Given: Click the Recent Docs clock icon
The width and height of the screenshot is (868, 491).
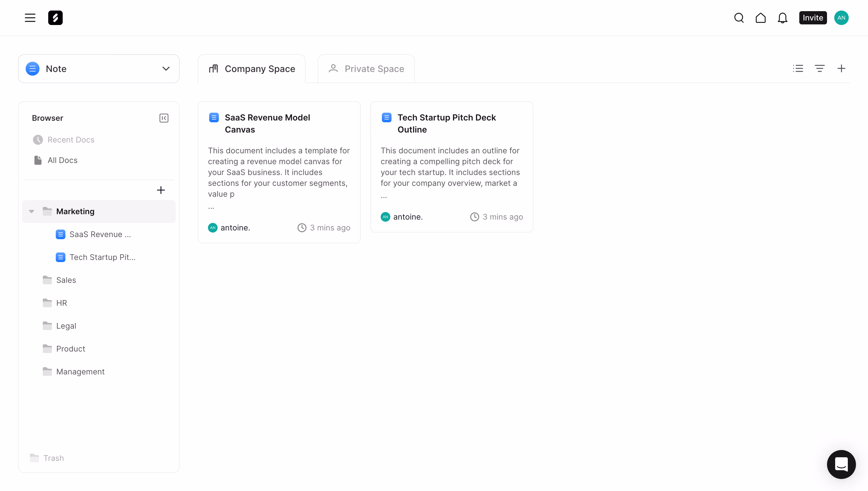Looking at the screenshot, I should click(38, 139).
